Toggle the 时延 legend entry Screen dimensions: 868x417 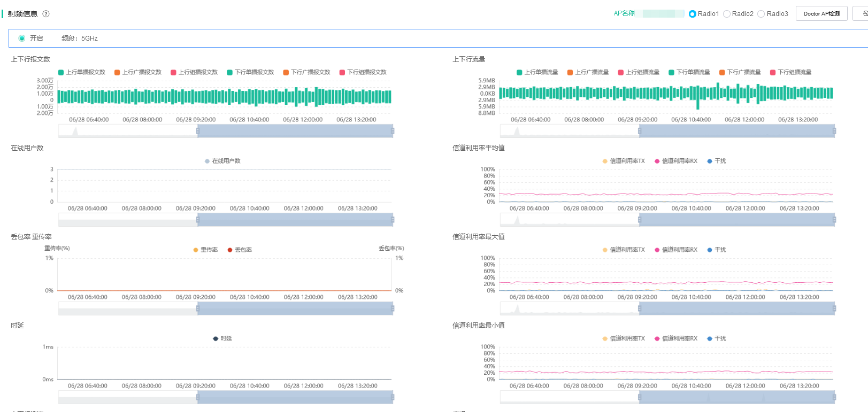pyautogui.click(x=222, y=338)
